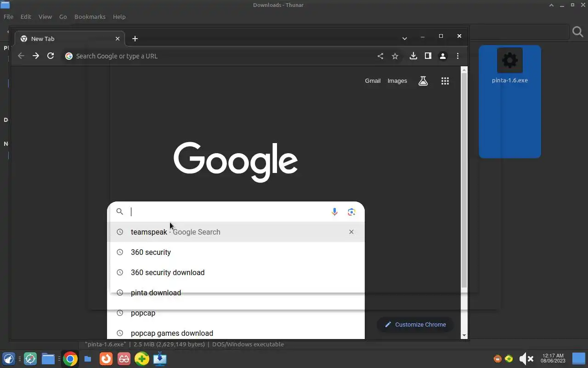Click the Chrome page vertical scrollbar
Screen dimensions: 588x368
point(464,180)
